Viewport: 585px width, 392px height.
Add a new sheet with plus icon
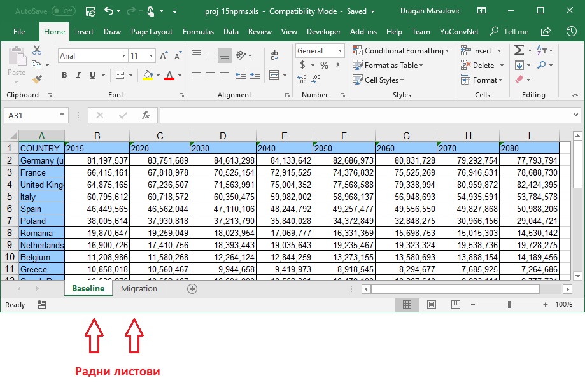[x=192, y=289]
